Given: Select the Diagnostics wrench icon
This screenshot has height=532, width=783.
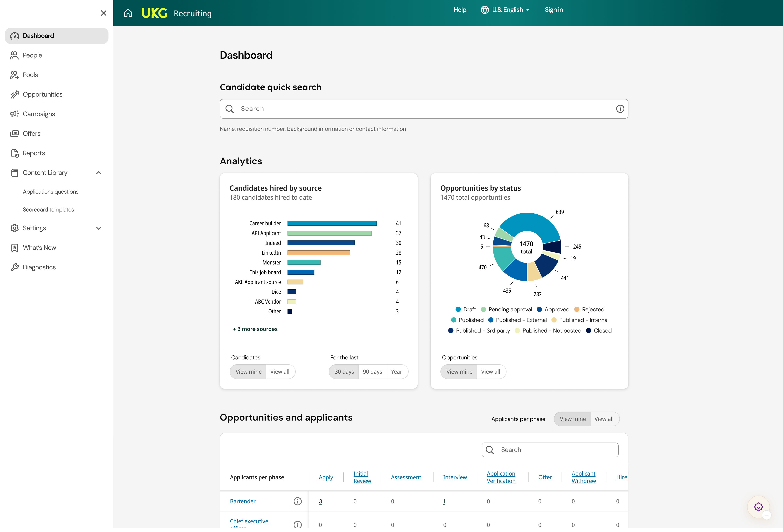Looking at the screenshot, I should click(14, 267).
